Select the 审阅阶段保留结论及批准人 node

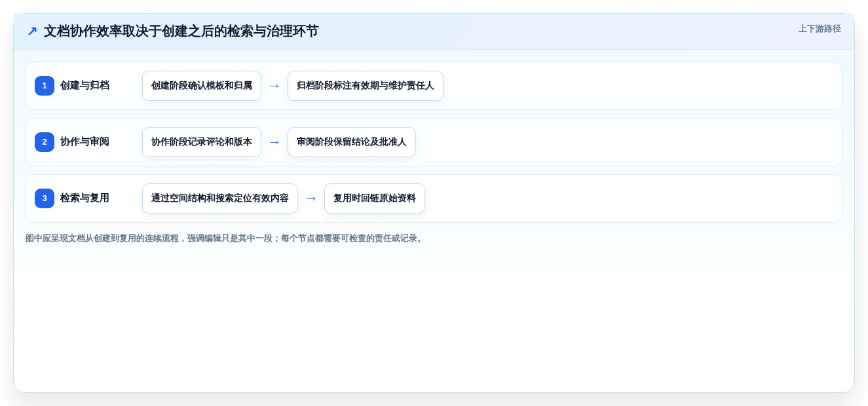tap(352, 142)
